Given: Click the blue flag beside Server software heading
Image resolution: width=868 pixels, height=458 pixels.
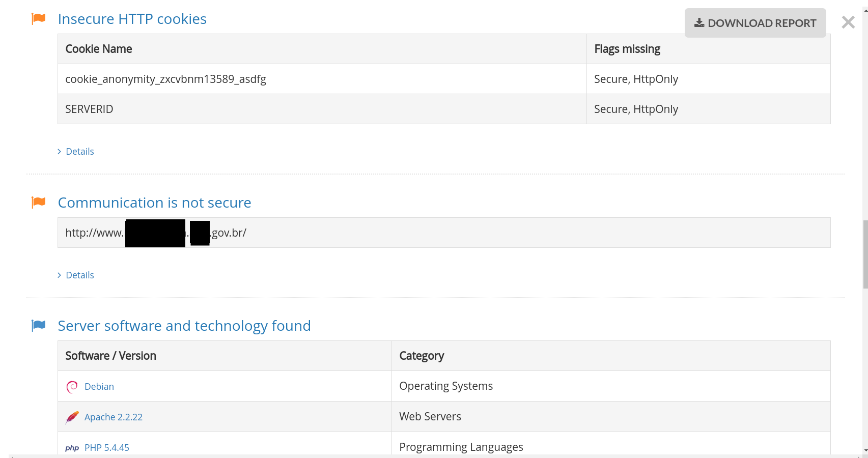Looking at the screenshot, I should pos(39,325).
